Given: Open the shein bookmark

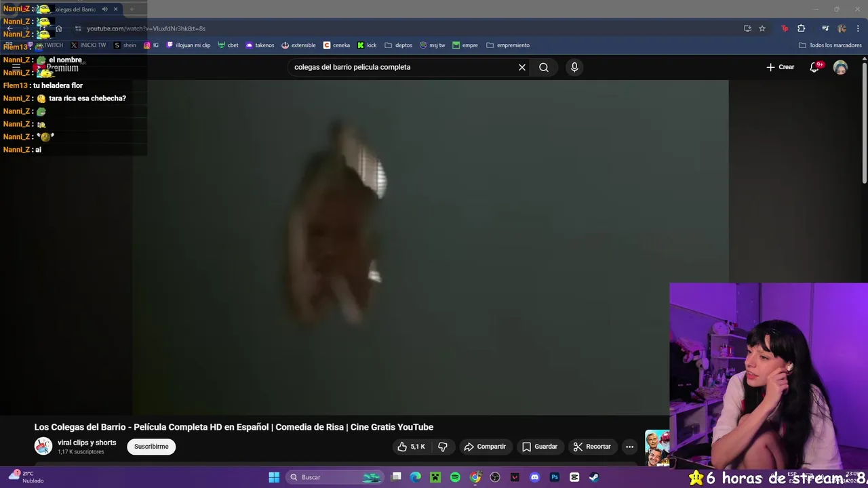Looking at the screenshot, I should [125, 45].
